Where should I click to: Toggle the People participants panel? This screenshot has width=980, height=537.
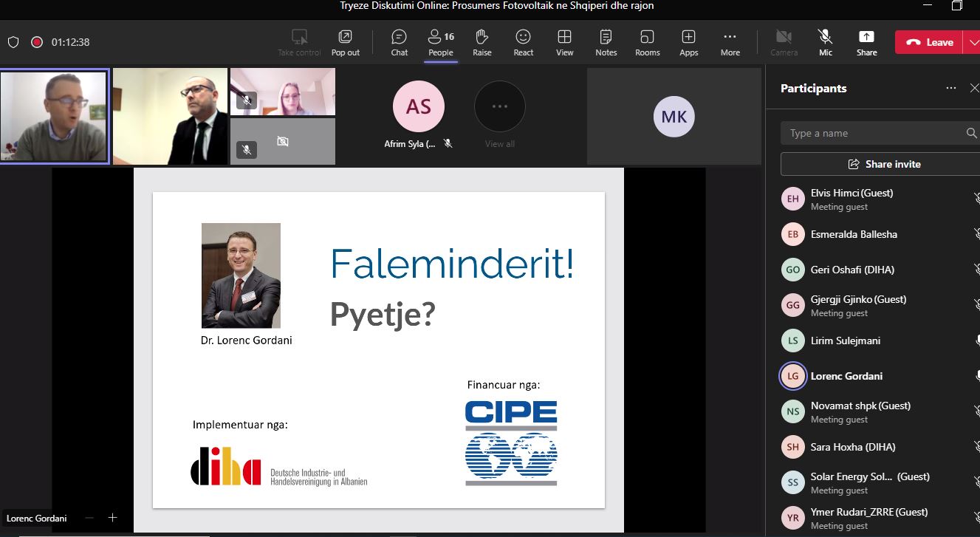coord(441,42)
